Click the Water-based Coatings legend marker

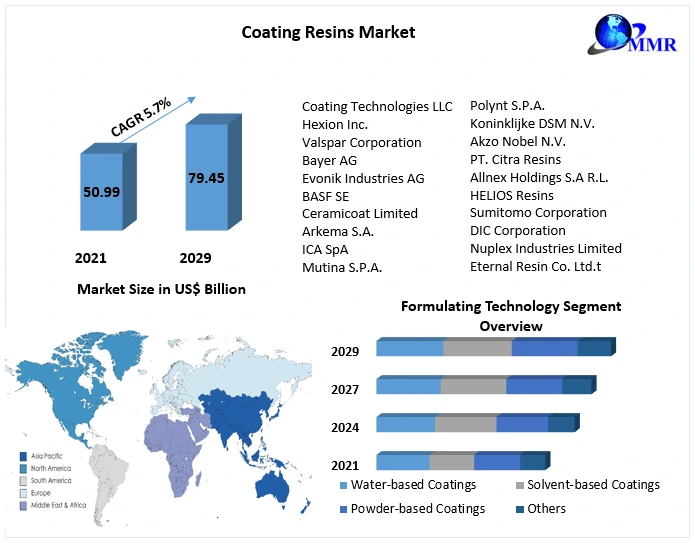[343, 485]
